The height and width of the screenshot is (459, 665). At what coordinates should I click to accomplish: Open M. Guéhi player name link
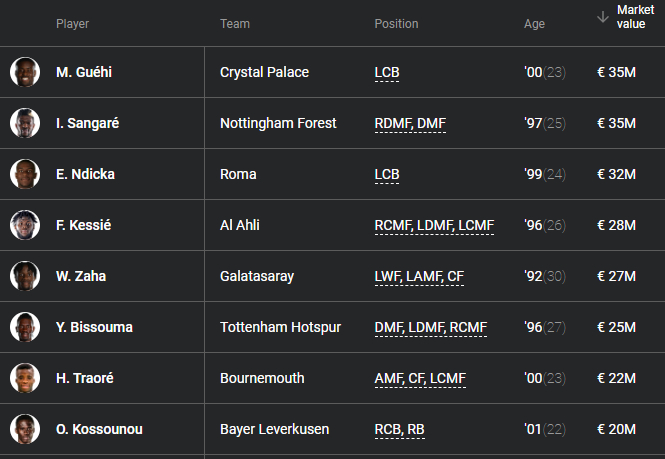pyautogui.click(x=86, y=72)
